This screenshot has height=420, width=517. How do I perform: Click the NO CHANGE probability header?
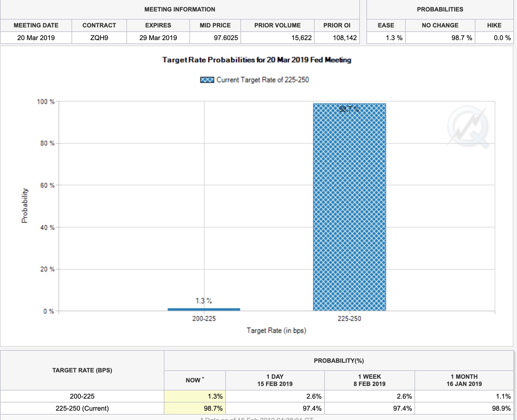click(x=440, y=25)
